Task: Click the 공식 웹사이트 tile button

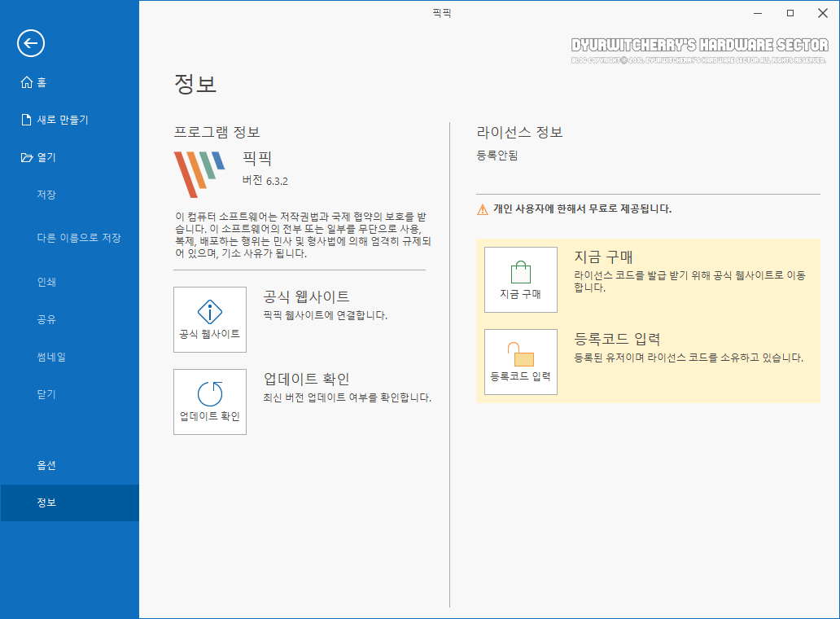Action: click(x=210, y=319)
